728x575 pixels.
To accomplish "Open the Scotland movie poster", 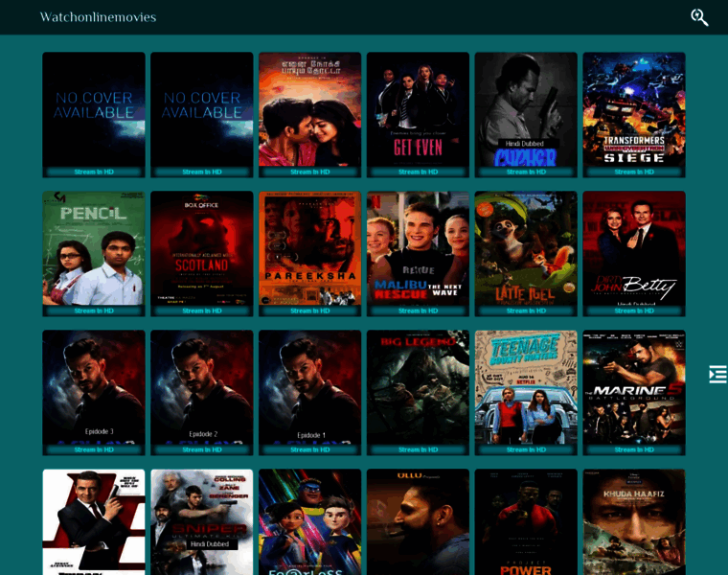I will (202, 248).
